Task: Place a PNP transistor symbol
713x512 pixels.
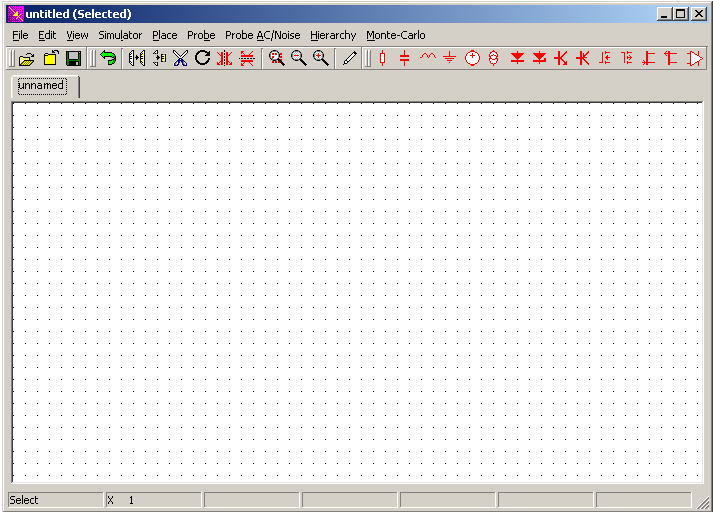Action: tap(582, 59)
